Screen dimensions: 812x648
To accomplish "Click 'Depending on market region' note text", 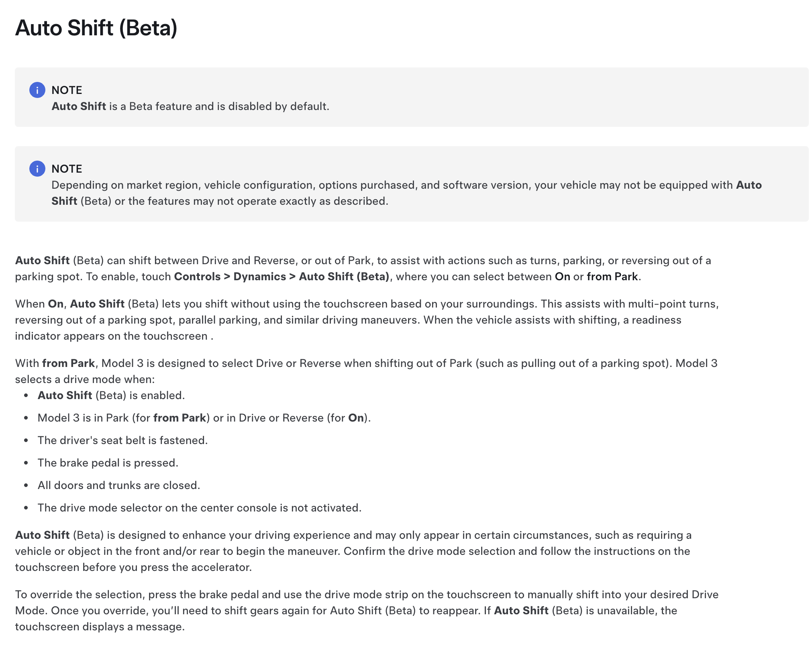I will coord(406,193).
